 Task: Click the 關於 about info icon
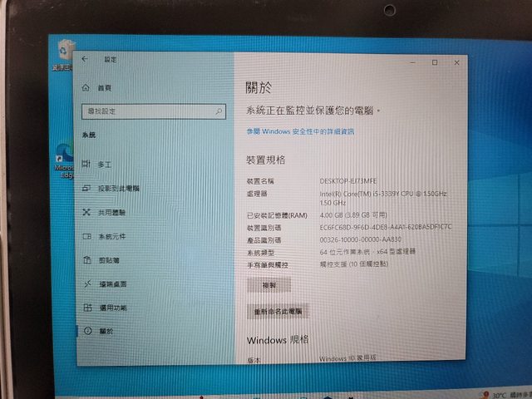click(x=86, y=332)
